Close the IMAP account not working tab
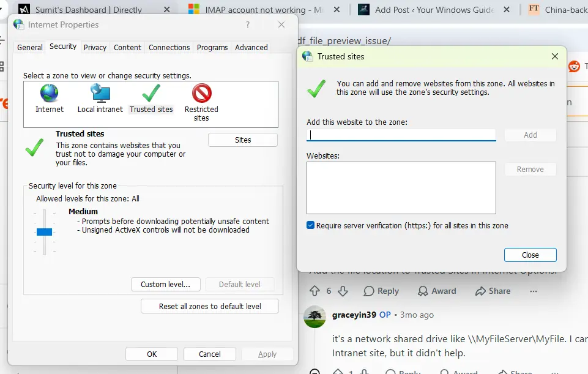 [x=337, y=9]
